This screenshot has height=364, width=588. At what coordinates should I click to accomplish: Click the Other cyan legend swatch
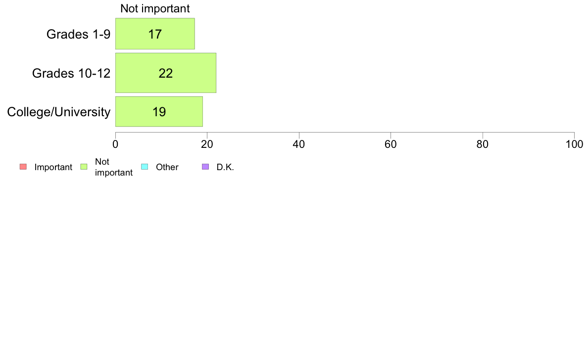click(x=145, y=167)
